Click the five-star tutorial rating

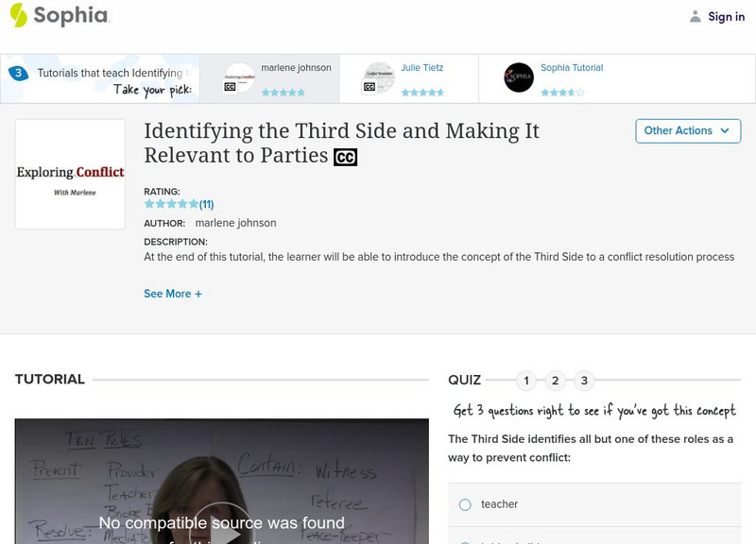[171, 204]
